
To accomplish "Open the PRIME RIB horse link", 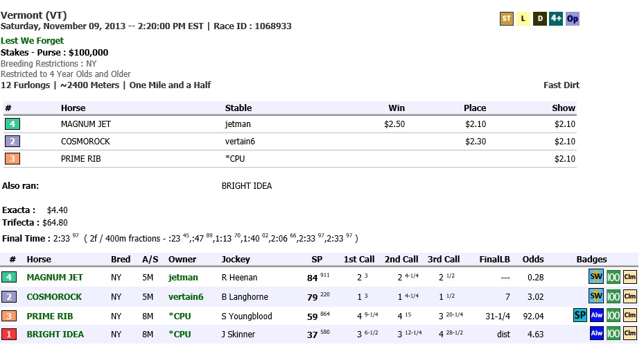I will tap(50, 316).
